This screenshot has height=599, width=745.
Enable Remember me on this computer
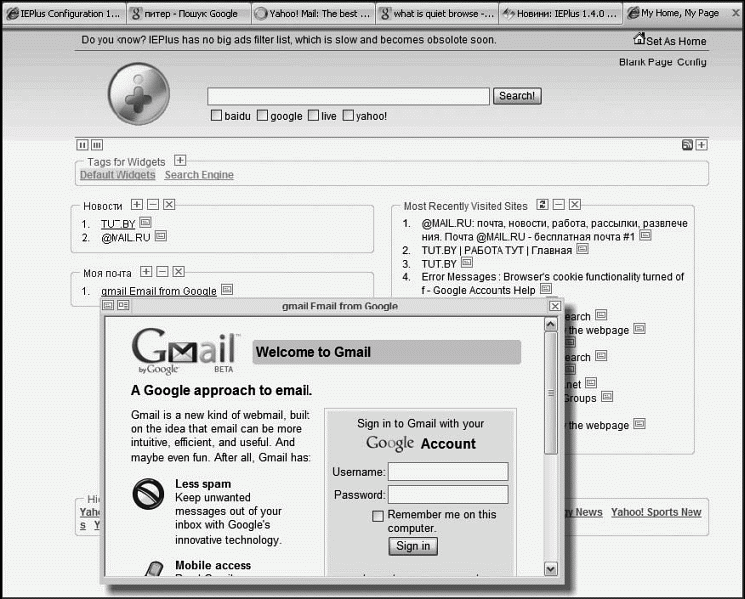378,516
